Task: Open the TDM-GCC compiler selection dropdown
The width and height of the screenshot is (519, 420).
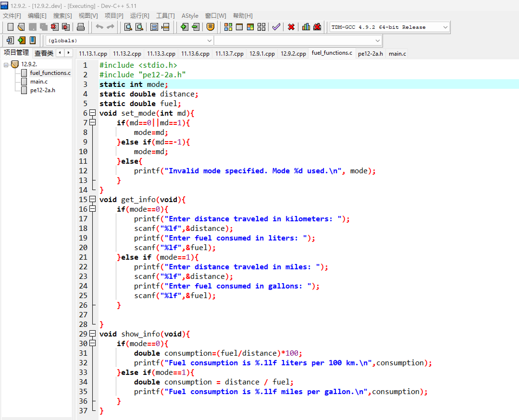Action: click(445, 27)
